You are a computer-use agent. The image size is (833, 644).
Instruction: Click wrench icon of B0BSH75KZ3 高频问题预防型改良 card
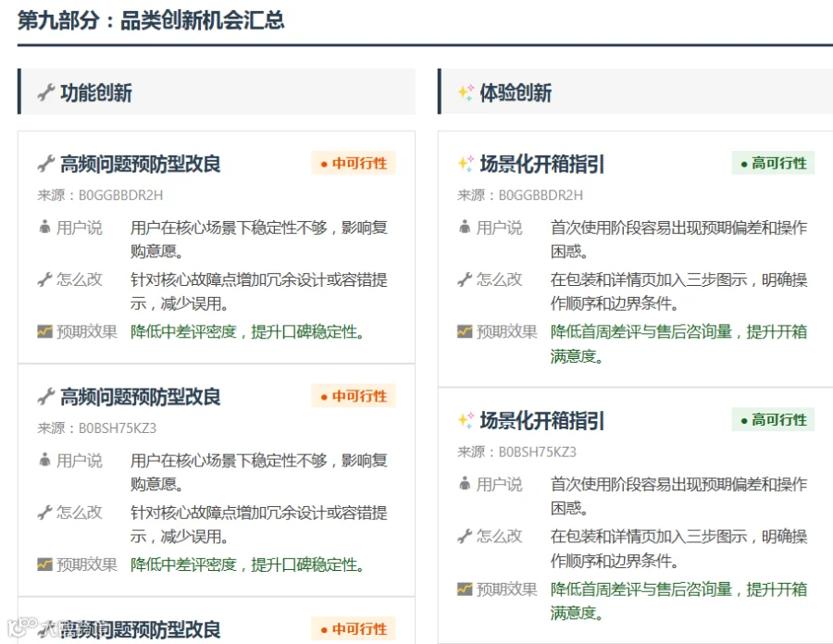[45, 397]
